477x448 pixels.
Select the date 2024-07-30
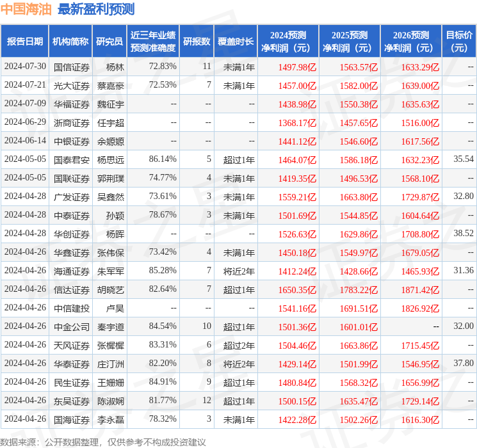pyautogui.click(x=25, y=67)
